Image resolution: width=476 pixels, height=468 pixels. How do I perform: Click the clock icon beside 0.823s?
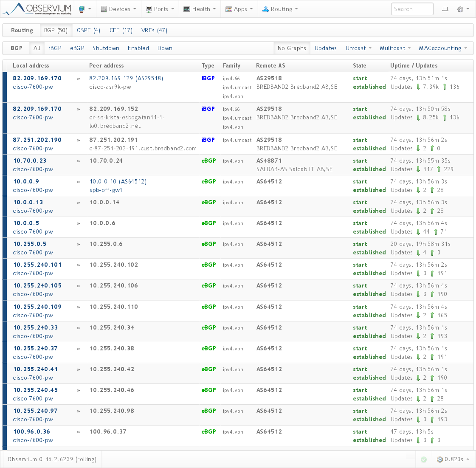pos(439,460)
